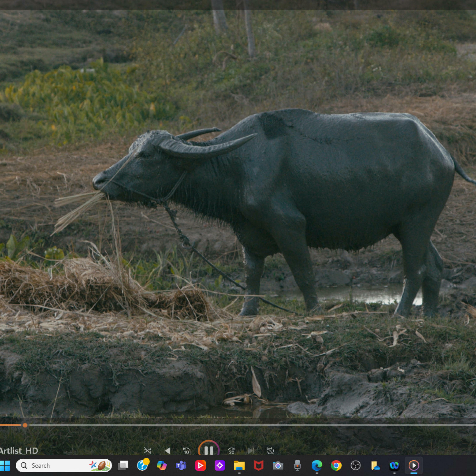Skip forward 30 seconds

231,451
